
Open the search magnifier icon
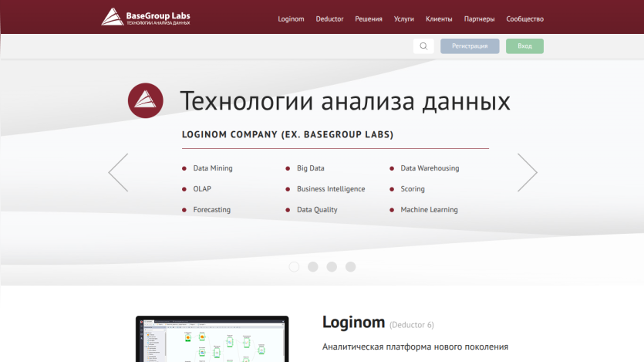423,46
